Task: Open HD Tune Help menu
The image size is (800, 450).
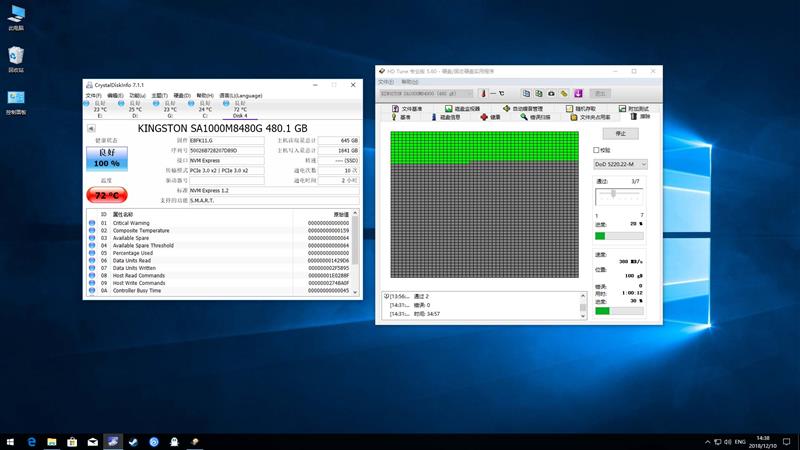Action: point(409,82)
